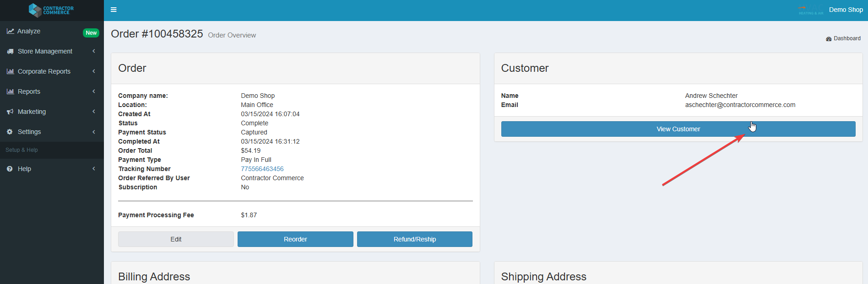868x284 pixels.
Task: Click the Billing Address heading
Action: pyautogui.click(x=154, y=277)
